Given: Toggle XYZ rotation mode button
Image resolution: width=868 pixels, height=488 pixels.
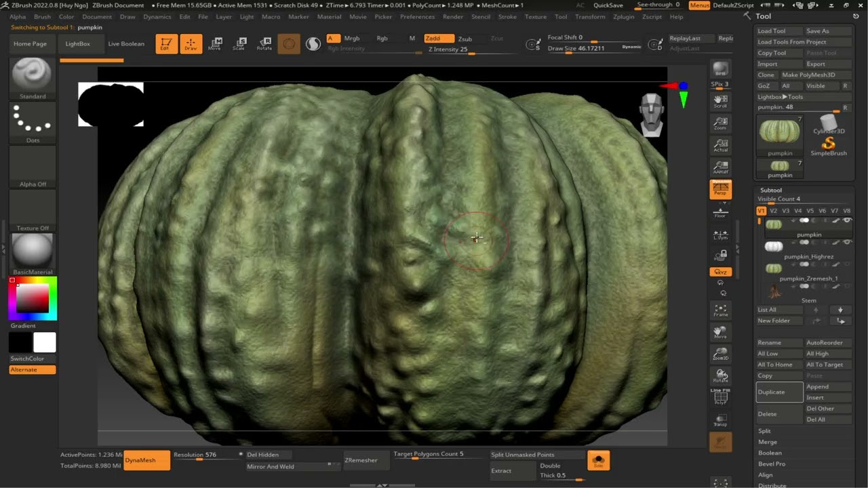Looking at the screenshot, I should click(x=720, y=272).
